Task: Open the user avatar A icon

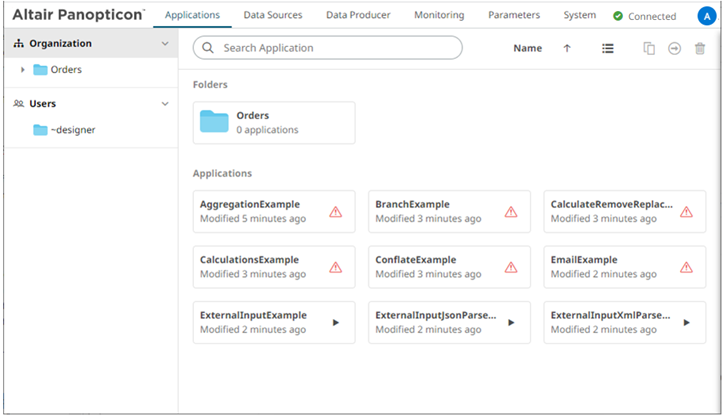Action: 699,16
